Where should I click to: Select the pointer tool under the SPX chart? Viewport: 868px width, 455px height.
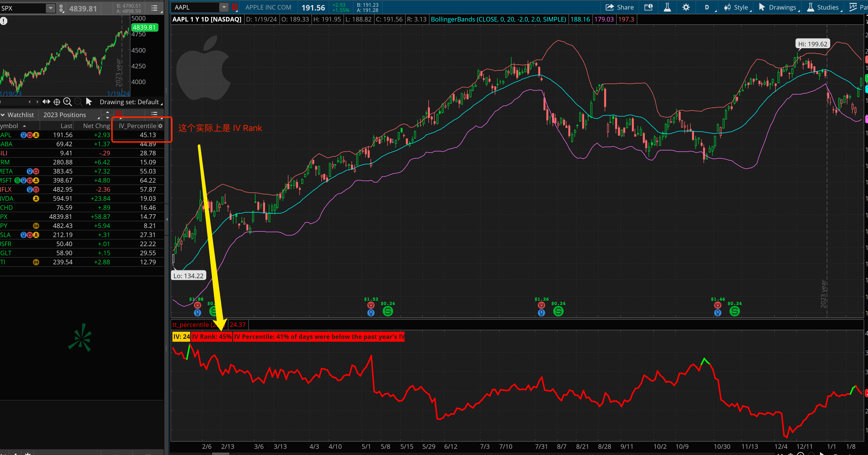point(89,102)
